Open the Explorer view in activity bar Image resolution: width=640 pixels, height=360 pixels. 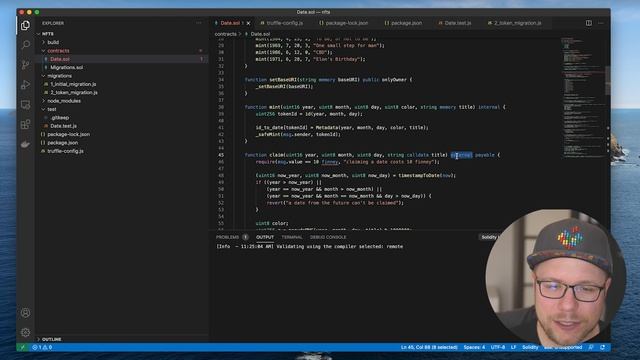pos(25,25)
